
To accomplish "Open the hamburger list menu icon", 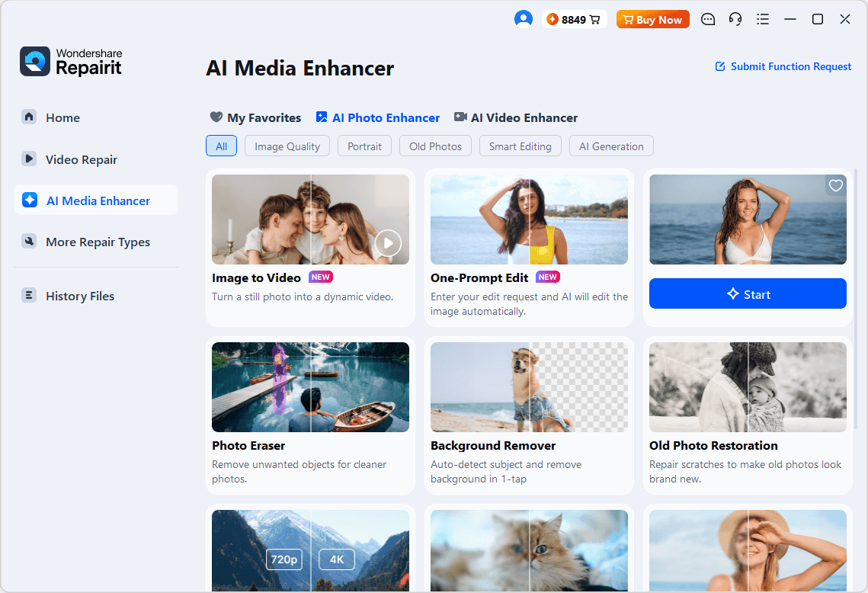I will click(763, 19).
